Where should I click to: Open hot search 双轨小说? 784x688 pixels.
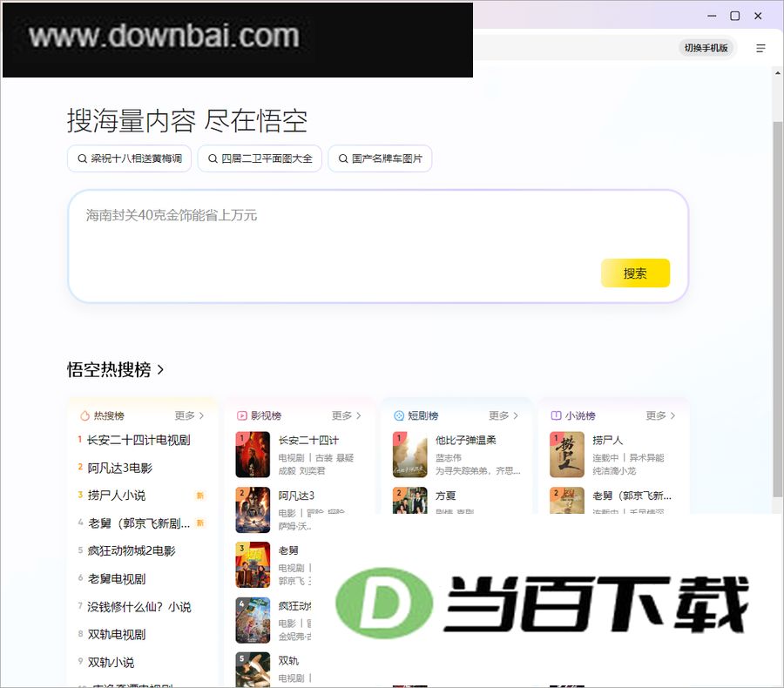[x=111, y=663]
